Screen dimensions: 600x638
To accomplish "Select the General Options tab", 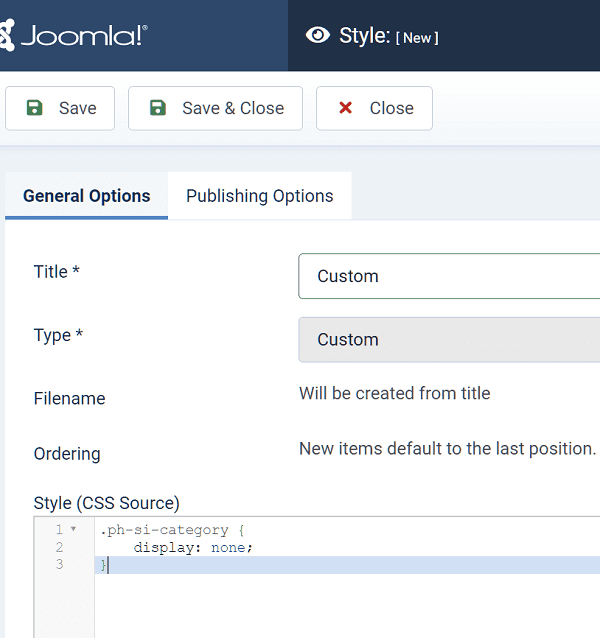I will point(86,196).
